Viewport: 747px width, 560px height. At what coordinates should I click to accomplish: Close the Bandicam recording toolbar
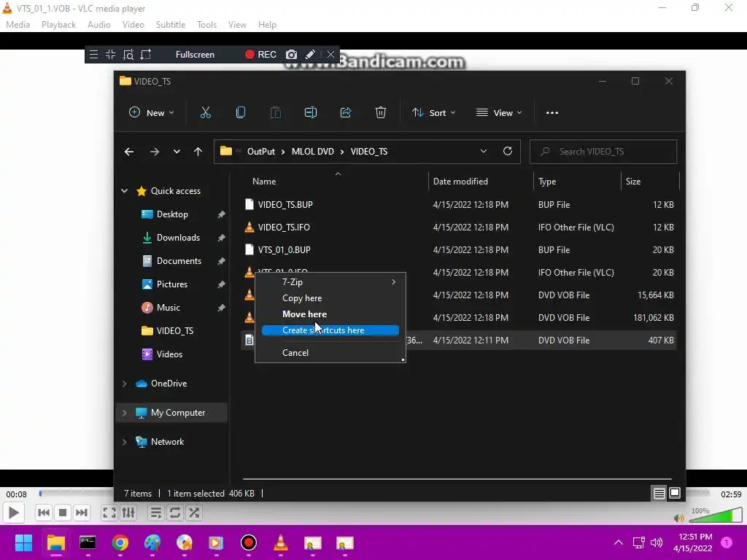(x=330, y=54)
